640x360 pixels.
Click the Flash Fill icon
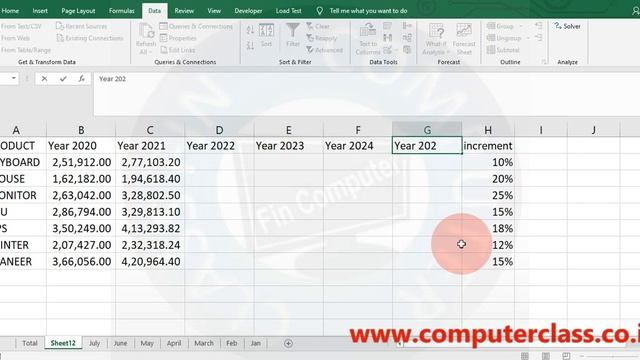[387, 26]
